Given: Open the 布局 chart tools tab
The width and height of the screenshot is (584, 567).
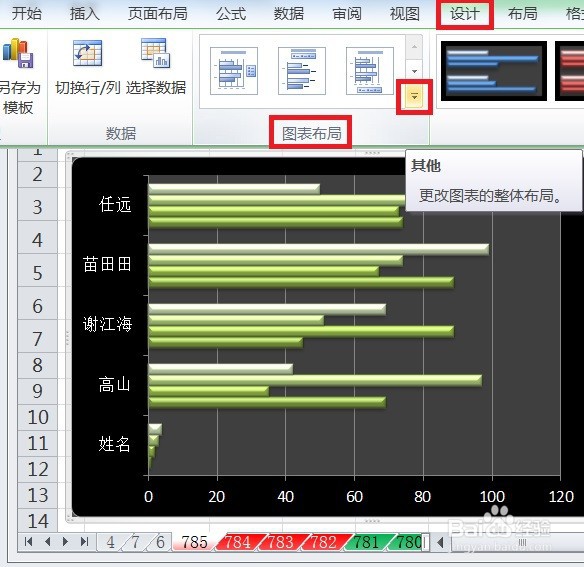Looking at the screenshot, I should pyautogui.click(x=523, y=13).
